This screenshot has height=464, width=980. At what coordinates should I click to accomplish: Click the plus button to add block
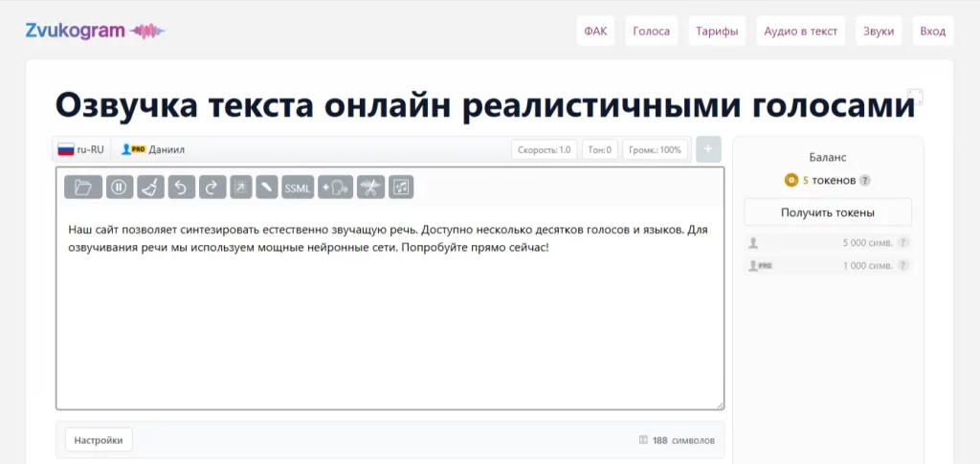point(708,149)
